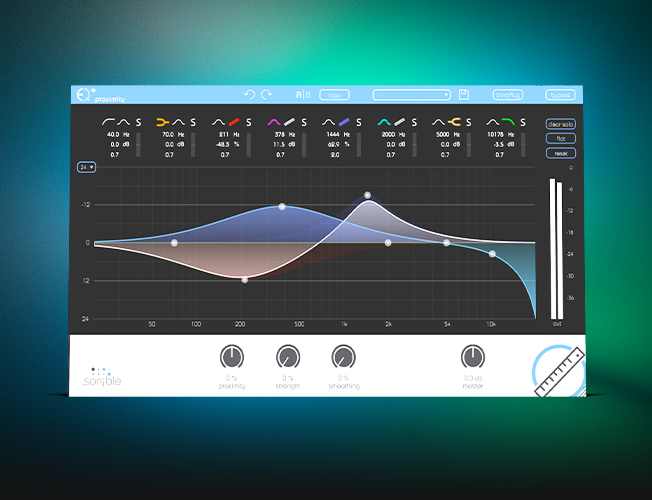Select the 10178 Hz node near high-cut slope
Image resolution: width=652 pixels, height=500 pixels.
pyautogui.click(x=492, y=254)
